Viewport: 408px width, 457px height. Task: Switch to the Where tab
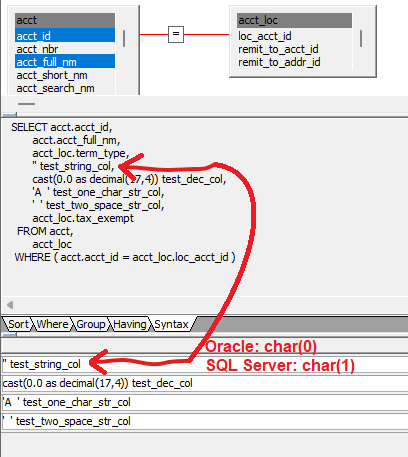click(52, 324)
